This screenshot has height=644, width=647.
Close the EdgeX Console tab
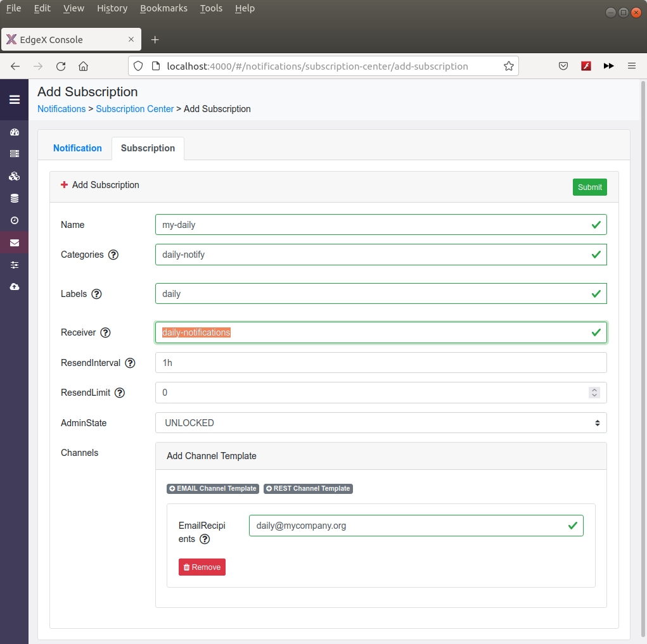[131, 40]
